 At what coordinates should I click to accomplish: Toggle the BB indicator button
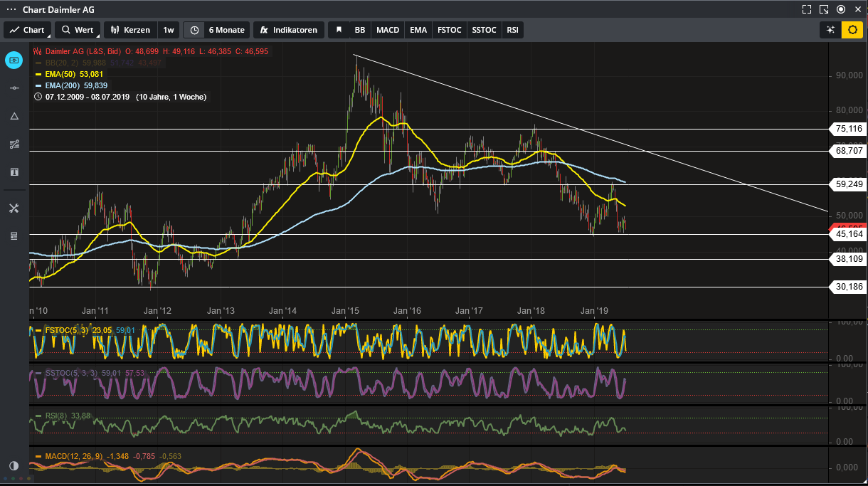(360, 30)
